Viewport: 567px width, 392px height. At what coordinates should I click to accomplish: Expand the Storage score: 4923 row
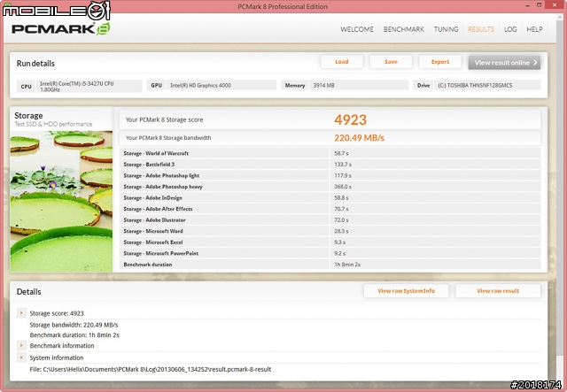(x=21, y=313)
